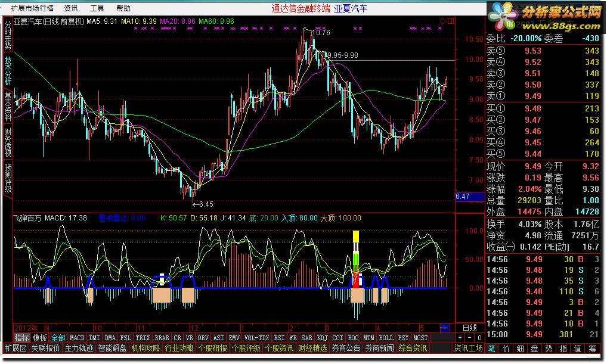The width and height of the screenshot is (607, 364).
Task: Apply the DMI indicator
Action: (x=94, y=338)
